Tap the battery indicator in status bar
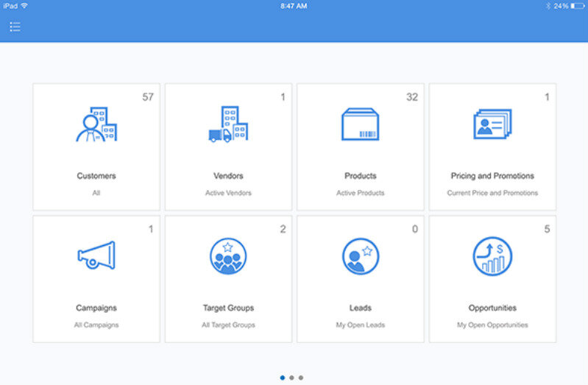588x385 pixels. [x=577, y=6]
